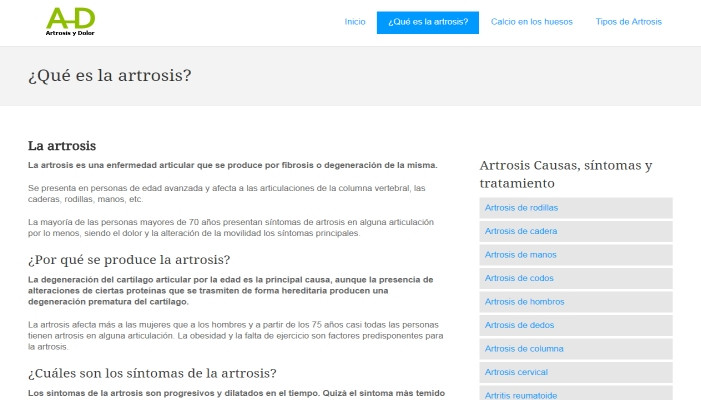
Task: Click the Artrosis de manos link
Action: [519, 255]
